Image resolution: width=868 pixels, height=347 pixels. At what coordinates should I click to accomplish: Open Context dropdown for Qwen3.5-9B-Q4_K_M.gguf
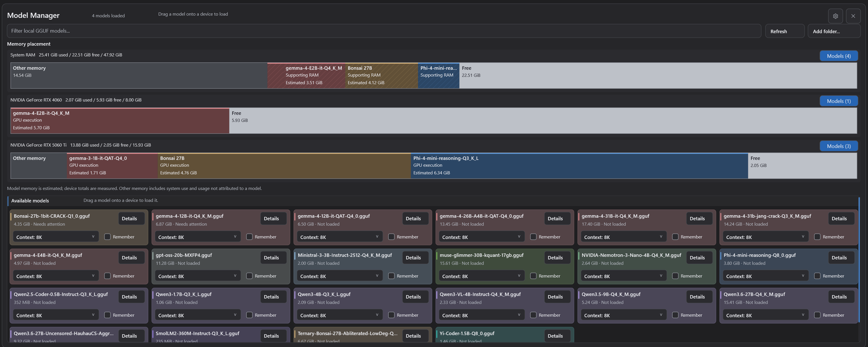pyautogui.click(x=624, y=315)
